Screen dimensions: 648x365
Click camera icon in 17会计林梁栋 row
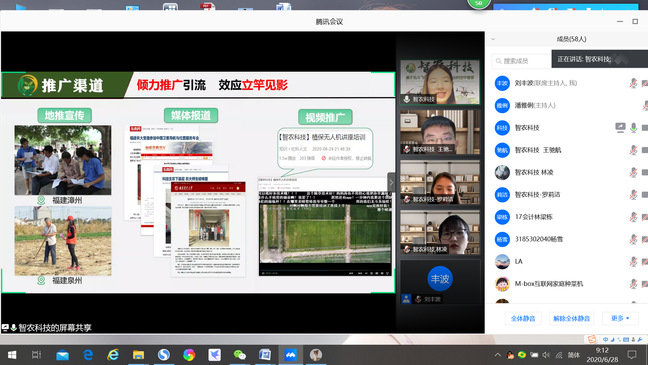point(645,217)
